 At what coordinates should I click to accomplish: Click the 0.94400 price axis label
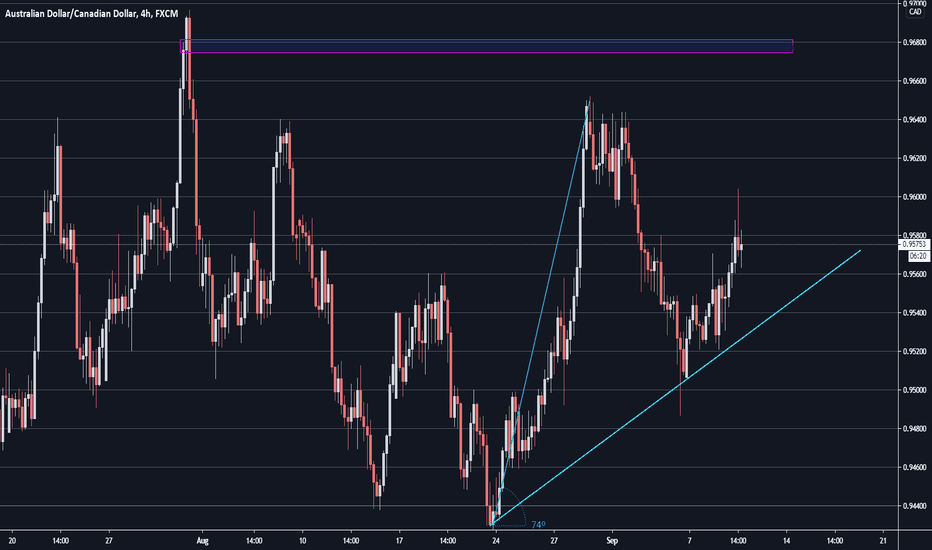point(916,506)
